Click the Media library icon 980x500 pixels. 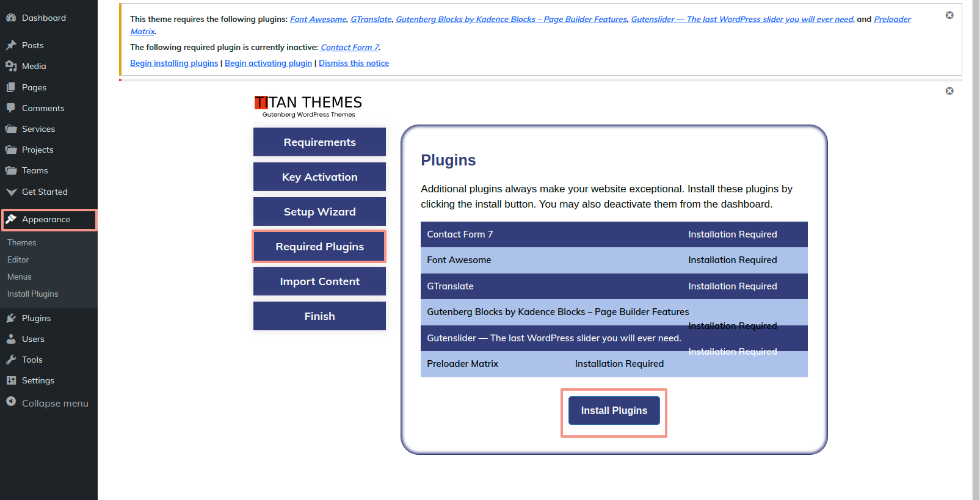(11, 66)
